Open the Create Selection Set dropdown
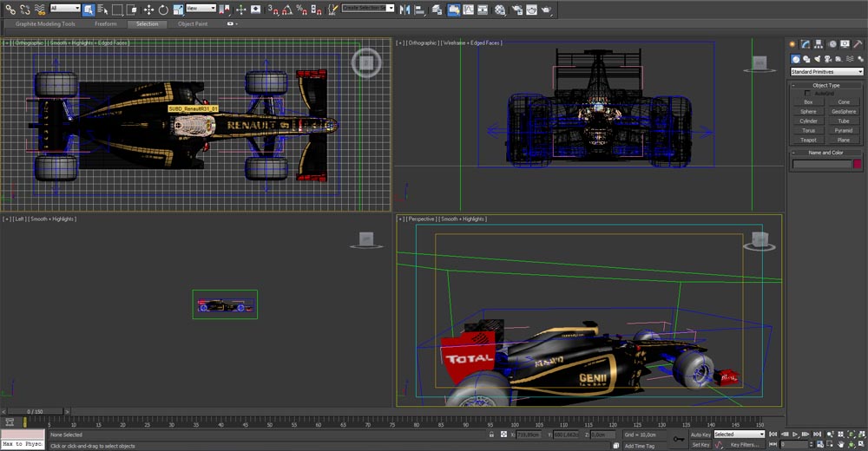The image size is (868, 451). pos(367,9)
